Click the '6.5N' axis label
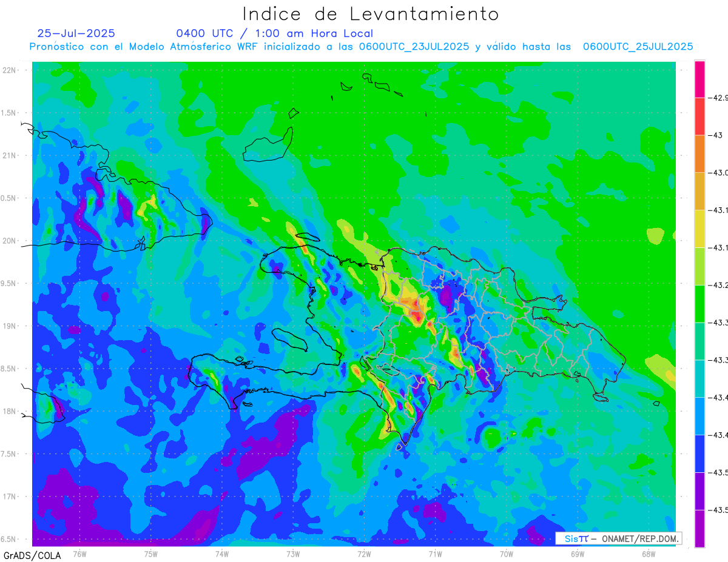This screenshot has height=562, width=728. coord(9,540)
